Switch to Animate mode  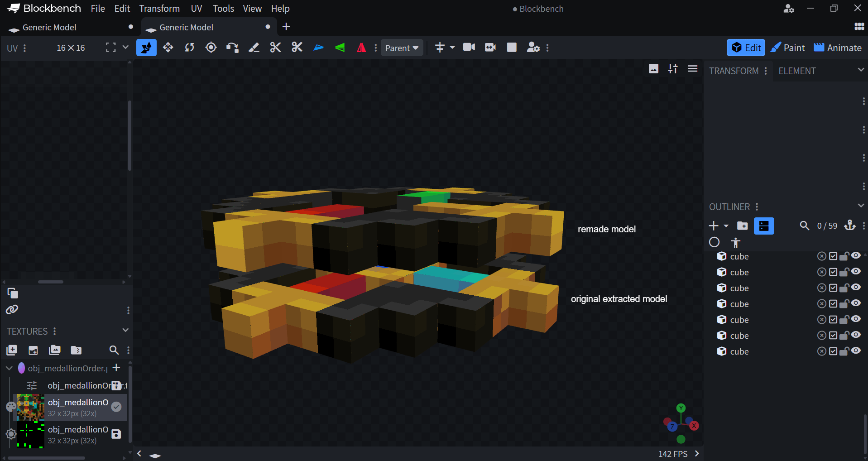tap(838, 48)
